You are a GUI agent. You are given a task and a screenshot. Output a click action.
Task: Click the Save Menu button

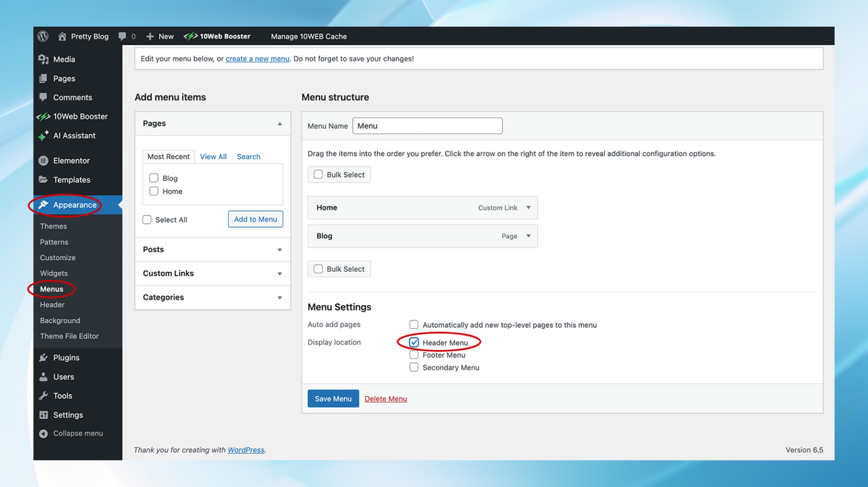(333, 398)
